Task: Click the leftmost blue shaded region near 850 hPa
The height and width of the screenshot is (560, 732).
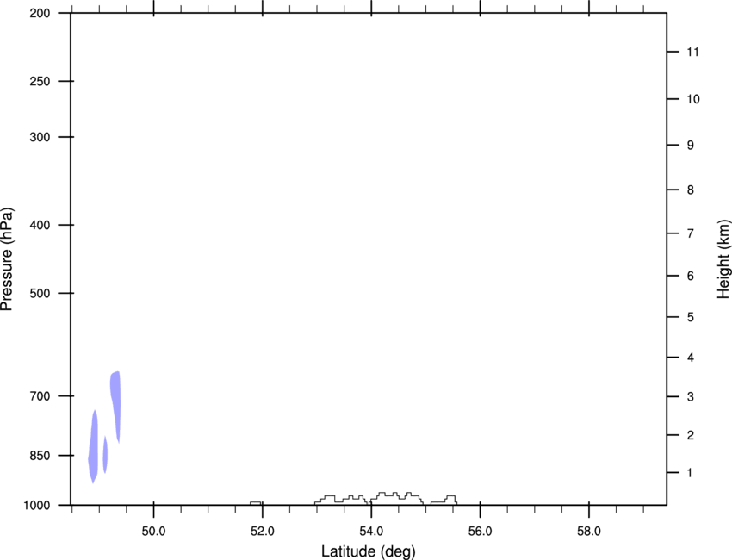Action: (x=93, y=446)
